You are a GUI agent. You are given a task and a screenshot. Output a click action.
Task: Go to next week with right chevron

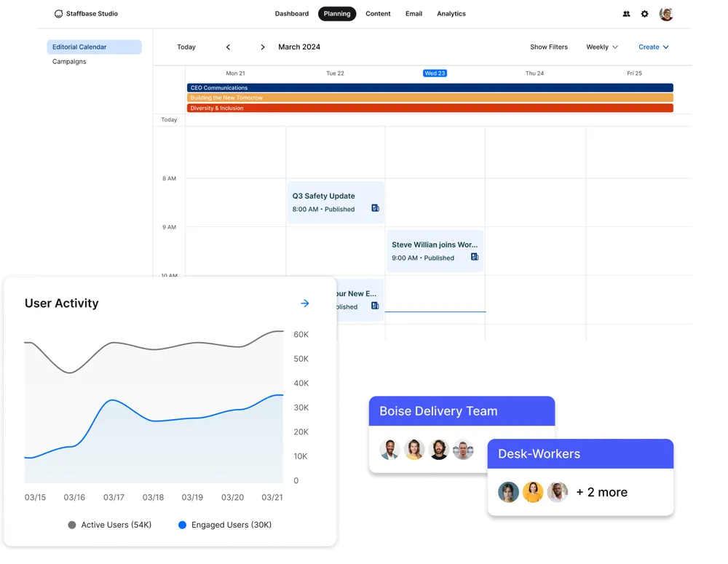263,47
